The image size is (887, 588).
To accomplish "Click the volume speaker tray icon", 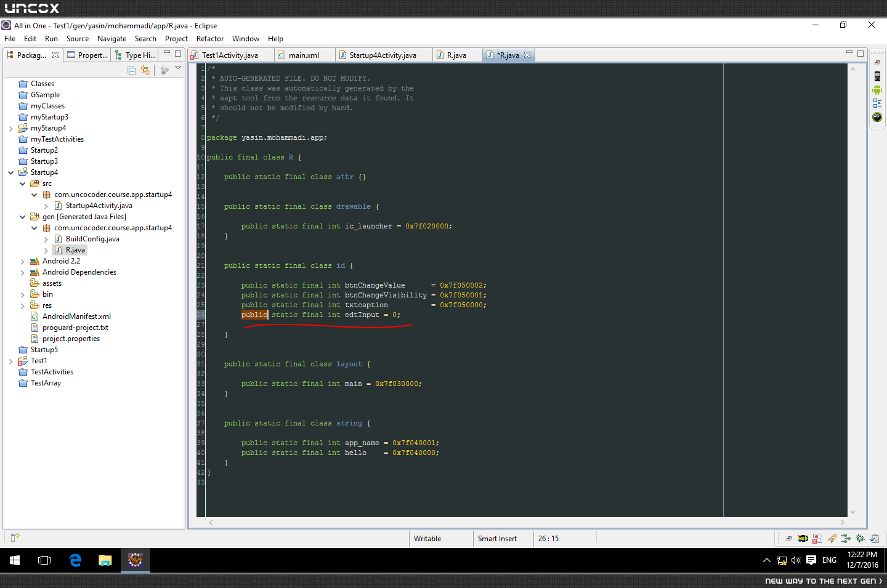I will (796, 560).
